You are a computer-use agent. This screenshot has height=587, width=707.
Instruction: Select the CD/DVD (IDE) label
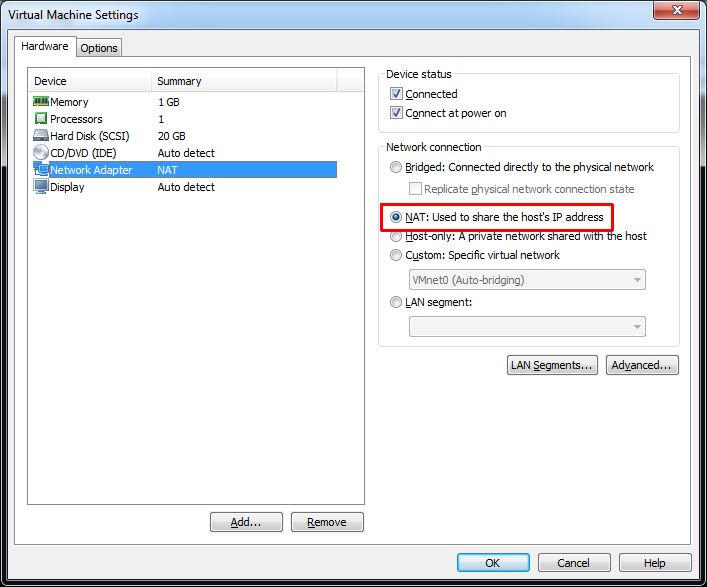coord(83,153)
